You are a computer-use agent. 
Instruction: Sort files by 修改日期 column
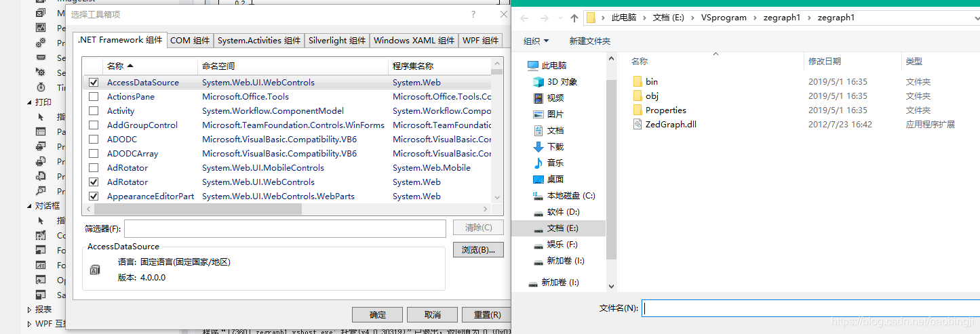[x=825, y=62]
